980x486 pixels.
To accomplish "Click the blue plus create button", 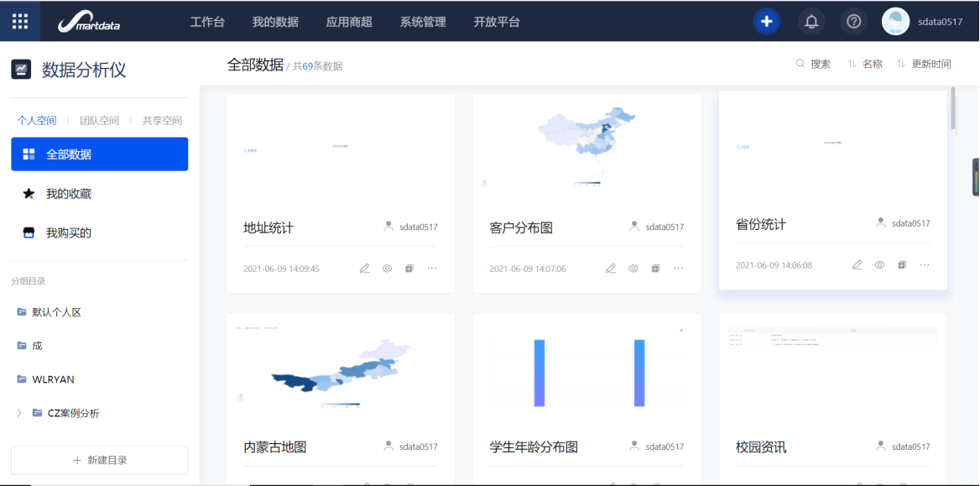I will pyautogui.click(x=766, y=22).
